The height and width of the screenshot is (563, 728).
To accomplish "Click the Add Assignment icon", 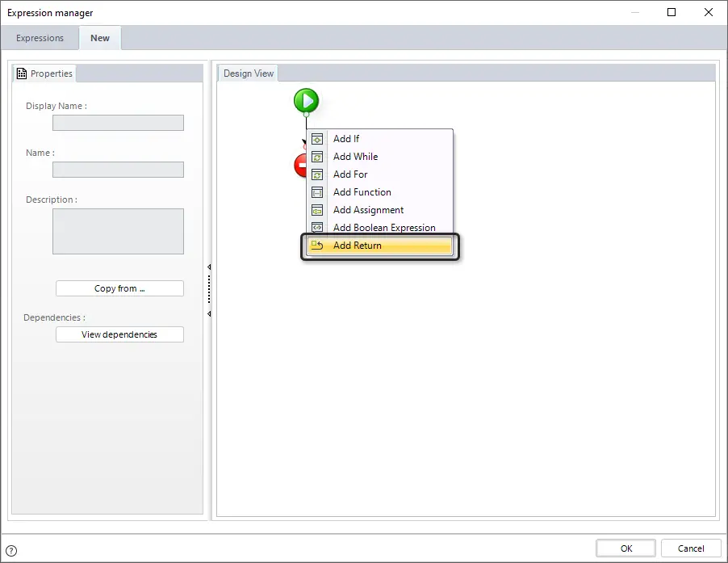I will coord(317,210).
